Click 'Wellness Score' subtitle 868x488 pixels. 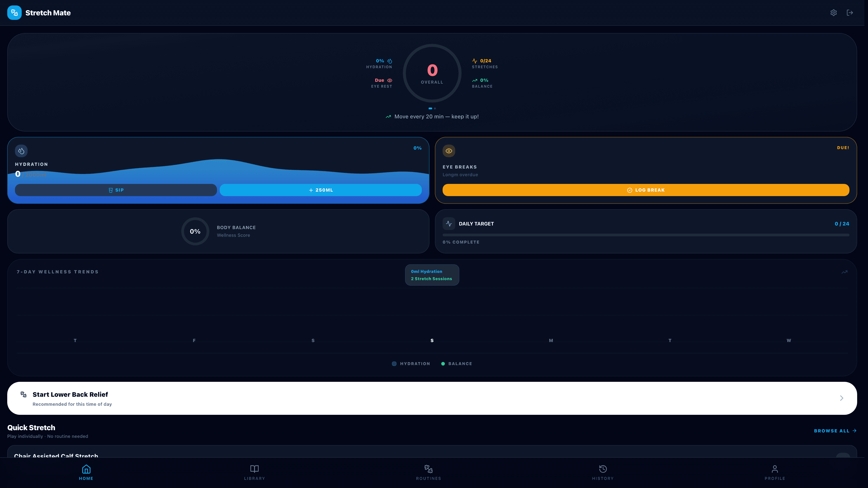[234, 235]
